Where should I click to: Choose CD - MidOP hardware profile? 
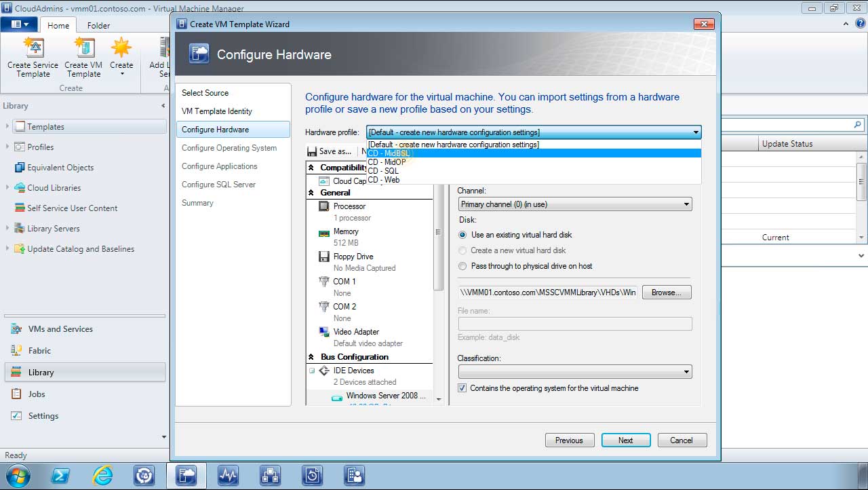[x=534, y=162]
